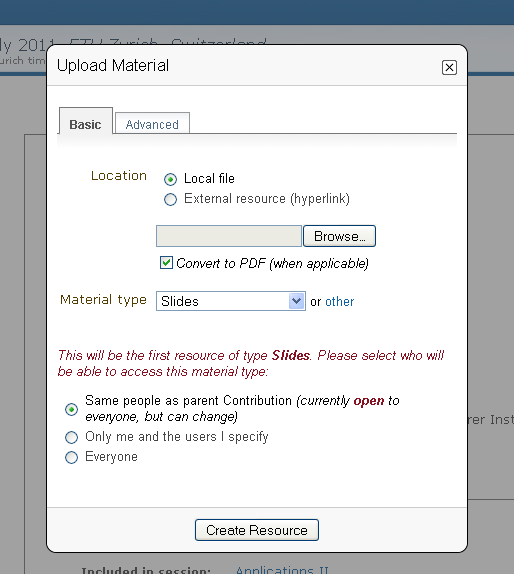
Task: Switch to the Advanced tab
Action: [152, 124]
